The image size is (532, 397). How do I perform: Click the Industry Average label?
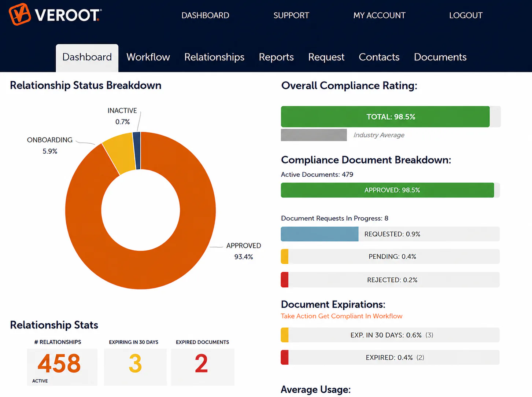tap(379, 135)
